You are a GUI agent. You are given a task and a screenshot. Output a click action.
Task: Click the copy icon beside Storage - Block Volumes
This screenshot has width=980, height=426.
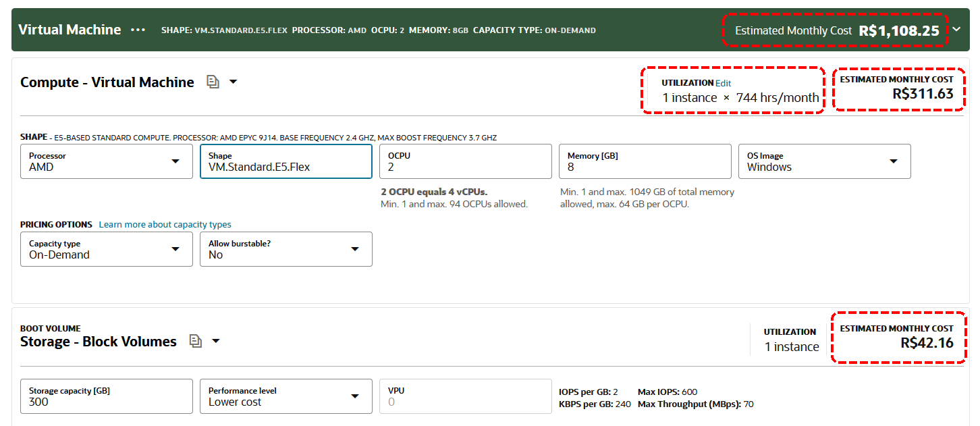coord(195,342)
